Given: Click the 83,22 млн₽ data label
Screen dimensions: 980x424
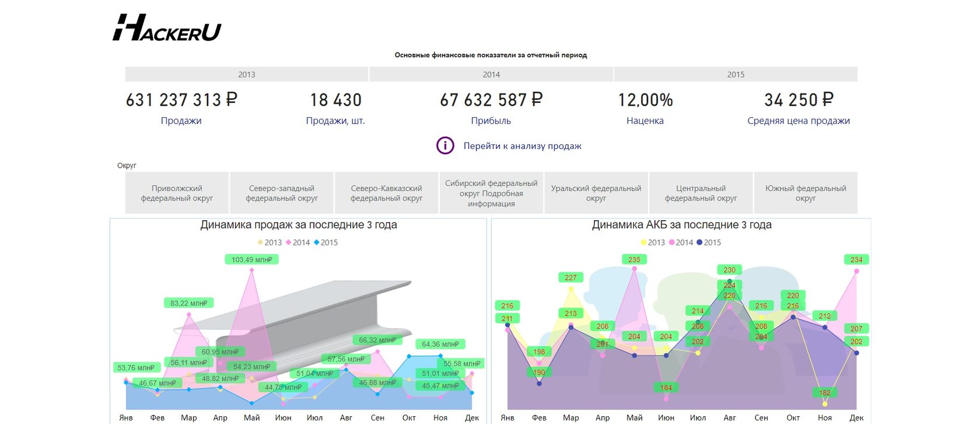Looking at the screenshot, I should (x=188, y=303).
